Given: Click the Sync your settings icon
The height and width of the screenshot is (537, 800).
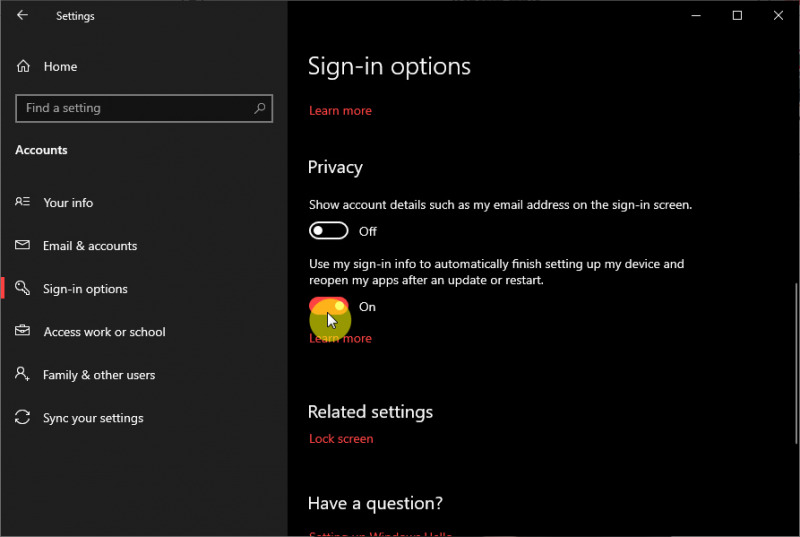Looking at the screenshot, I should click(23, 418).
